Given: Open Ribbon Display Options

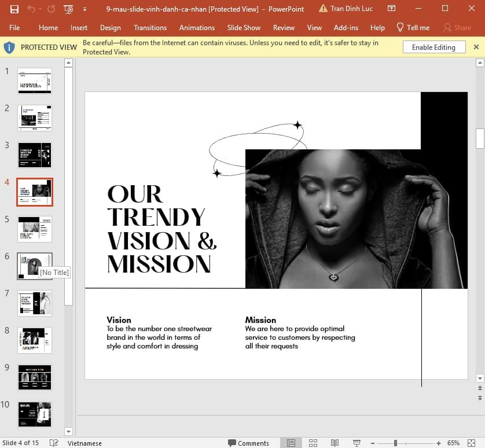Looking at the screenshot, I should pyautogui.click(x=392, y=9).
